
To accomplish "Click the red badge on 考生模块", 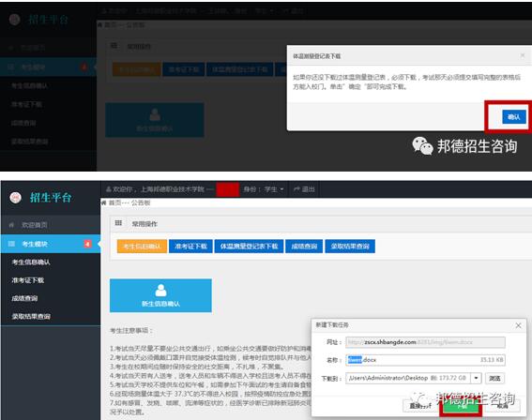I will coord(87,244).
